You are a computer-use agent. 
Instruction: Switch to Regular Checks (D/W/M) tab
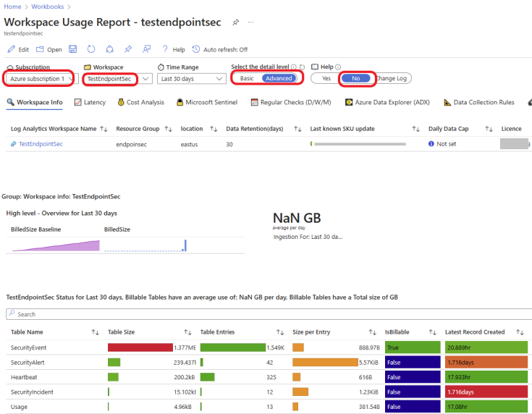point(291,102)
